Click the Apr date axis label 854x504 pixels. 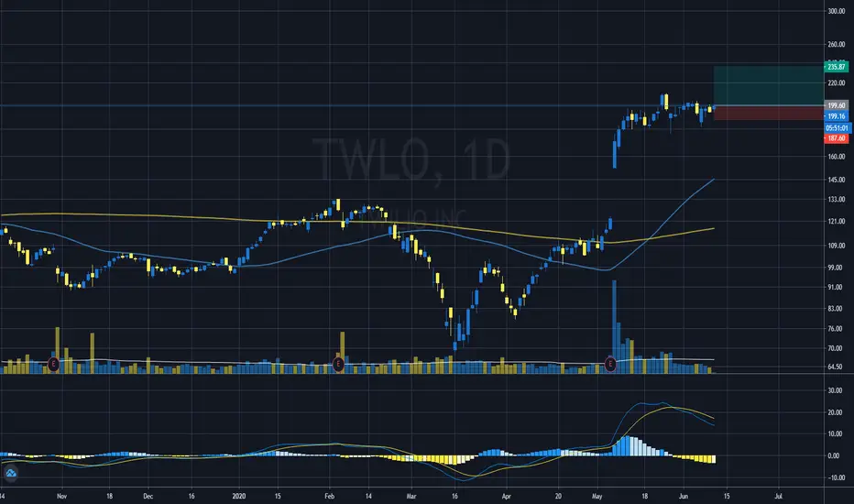click(507, 497)
